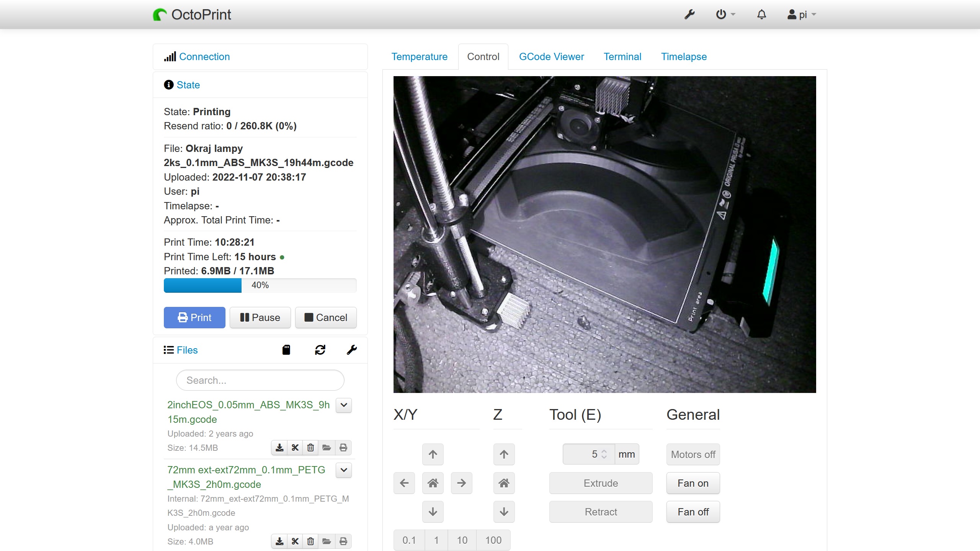This screenshot has width=980, height=551.
Task: Open the pi user menu
Action: (802, 15)
